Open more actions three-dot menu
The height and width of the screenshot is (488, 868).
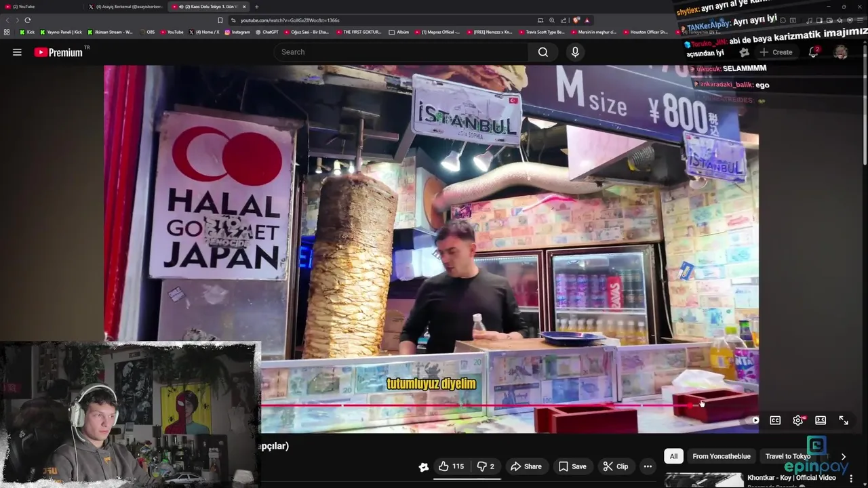(x=648, y=466)
